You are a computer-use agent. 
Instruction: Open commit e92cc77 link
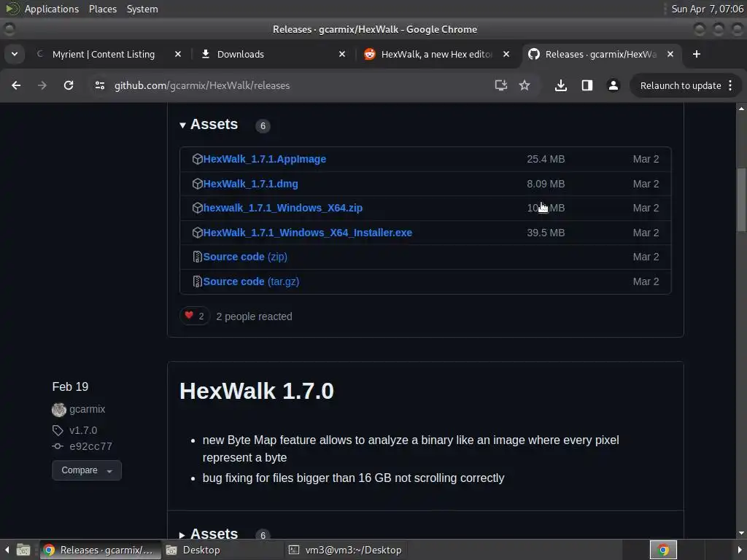click(x=90, y=447)
